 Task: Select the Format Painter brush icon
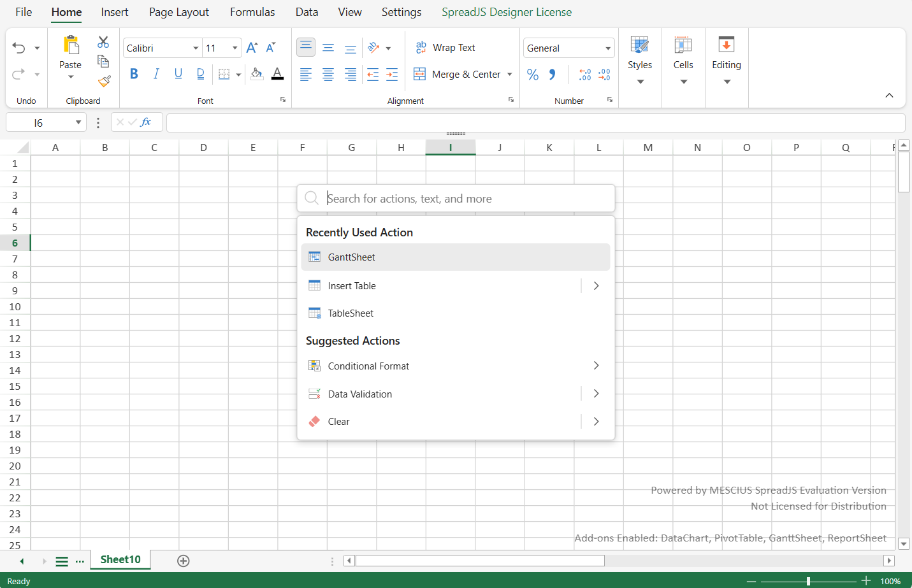[x=105, y=81]
